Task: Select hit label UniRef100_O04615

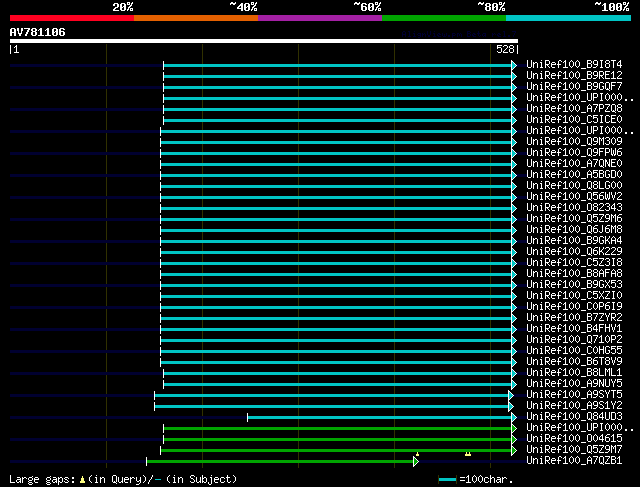Action: point(574,439)
